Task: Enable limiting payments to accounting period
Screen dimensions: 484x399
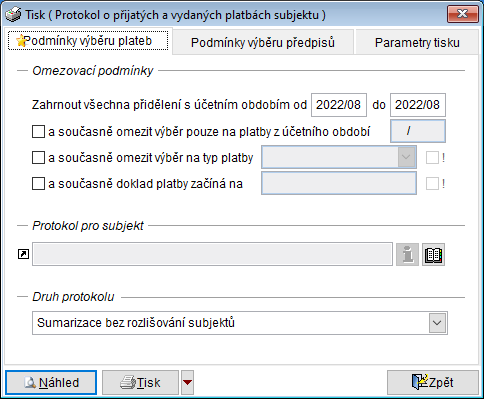Action: (38, 131)
